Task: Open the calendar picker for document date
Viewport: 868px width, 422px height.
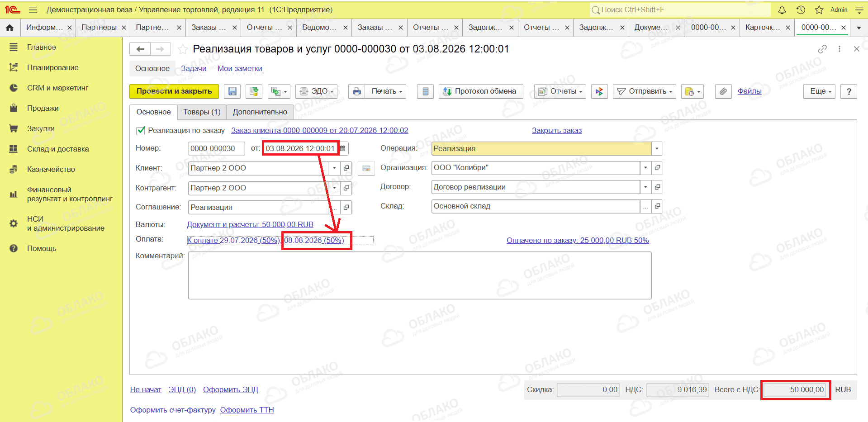Action: [x=343, y=148]
